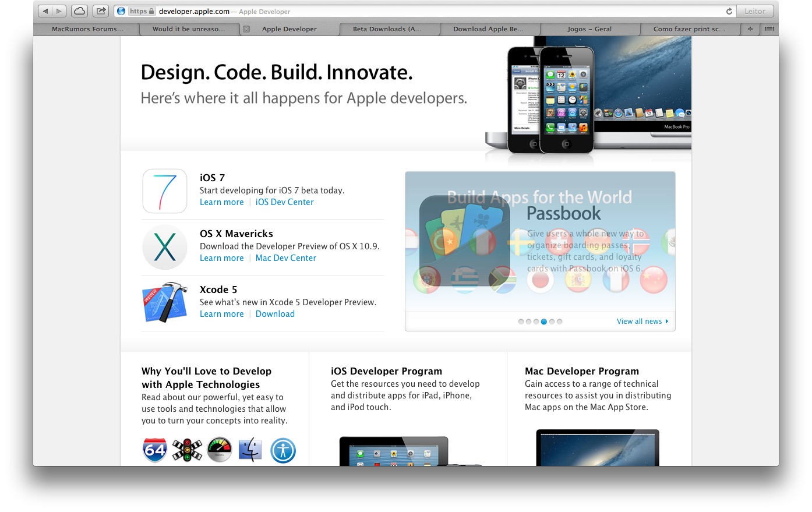Go forward with the Safari forward arrow
The image size is (812, 512).
pos(59,11)
